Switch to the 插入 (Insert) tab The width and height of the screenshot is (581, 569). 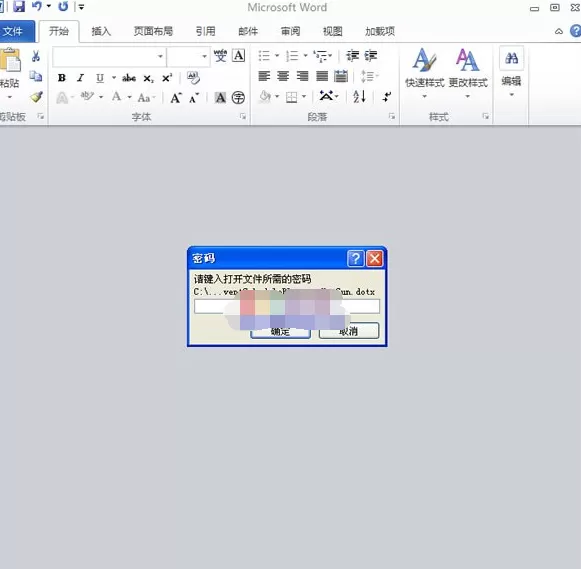[101, 31]
